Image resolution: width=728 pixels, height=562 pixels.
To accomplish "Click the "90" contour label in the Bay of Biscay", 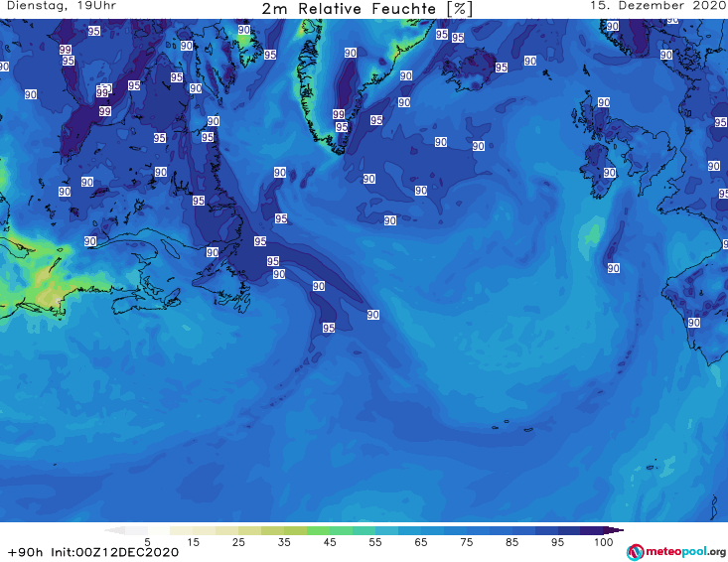I will click(614, 268).
